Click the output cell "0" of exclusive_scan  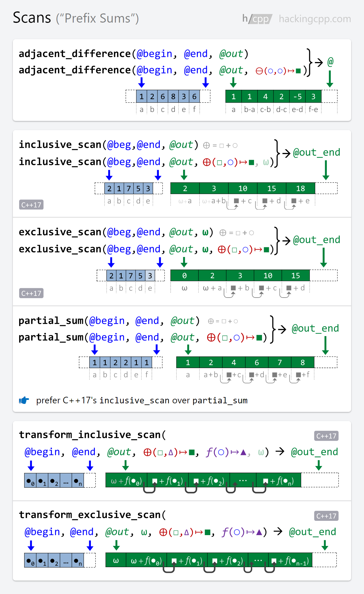(x=184, y=276)
